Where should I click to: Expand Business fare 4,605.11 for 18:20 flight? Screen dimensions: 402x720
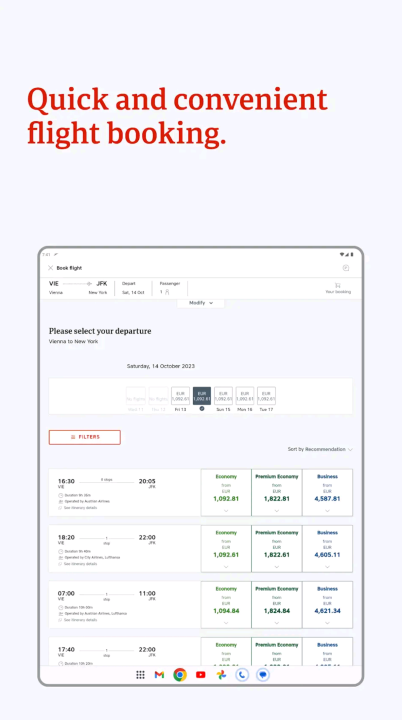tap(328, 548)
